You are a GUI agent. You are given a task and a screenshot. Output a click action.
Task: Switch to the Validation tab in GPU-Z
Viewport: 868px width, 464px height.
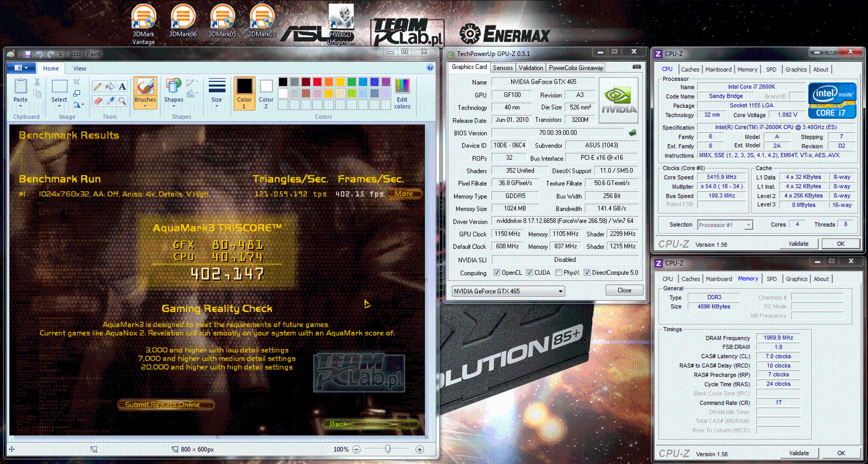pyautogui.click(x=531, y=68)
